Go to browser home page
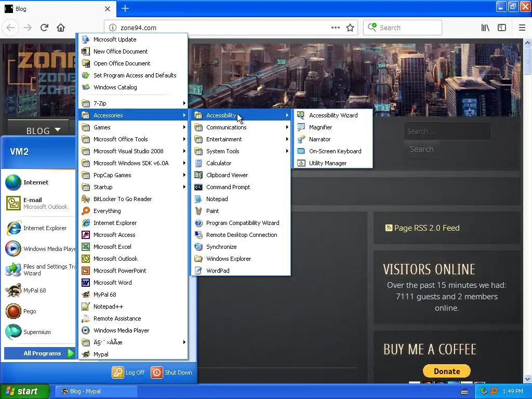This screenshot has width=532, height=399. [61, 28]
